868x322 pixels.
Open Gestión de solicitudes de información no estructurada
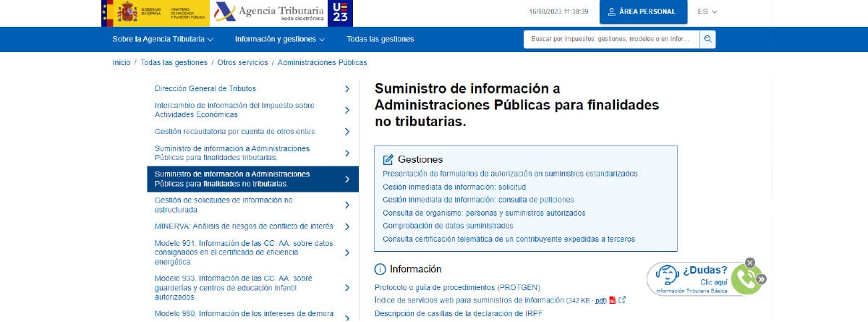[x=224, y=205]
